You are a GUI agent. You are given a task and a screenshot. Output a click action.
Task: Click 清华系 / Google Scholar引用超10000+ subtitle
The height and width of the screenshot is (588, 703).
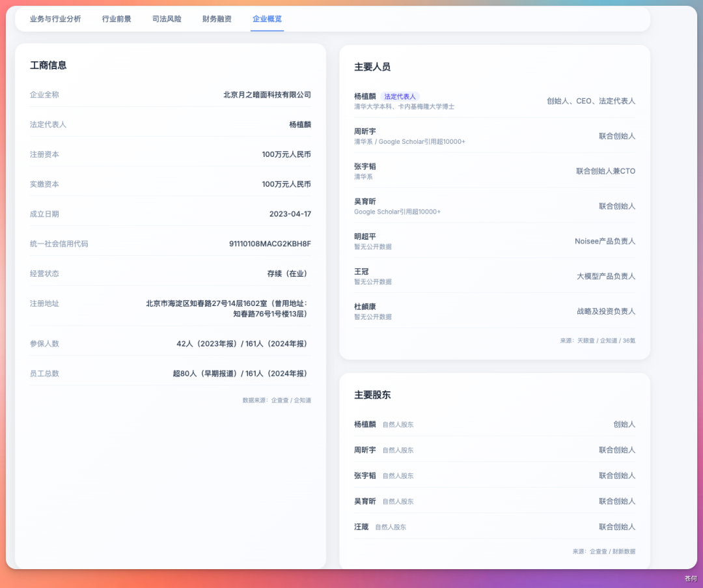point(409,142)
